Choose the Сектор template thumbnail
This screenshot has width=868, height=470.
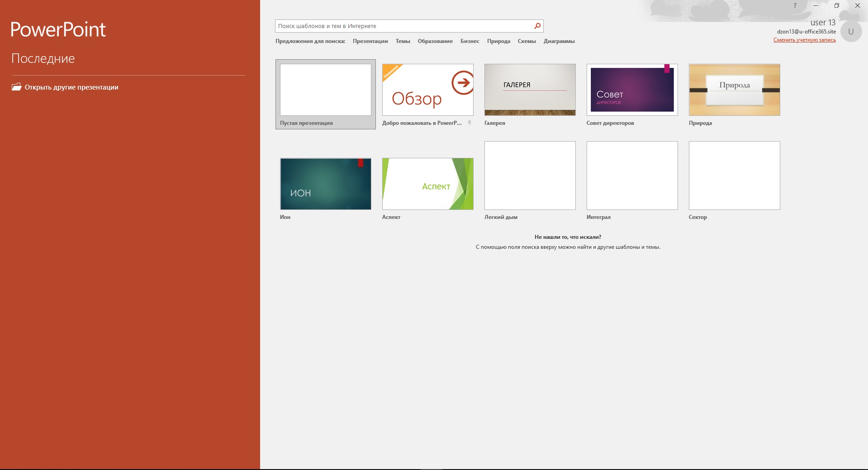click(735, 176)
